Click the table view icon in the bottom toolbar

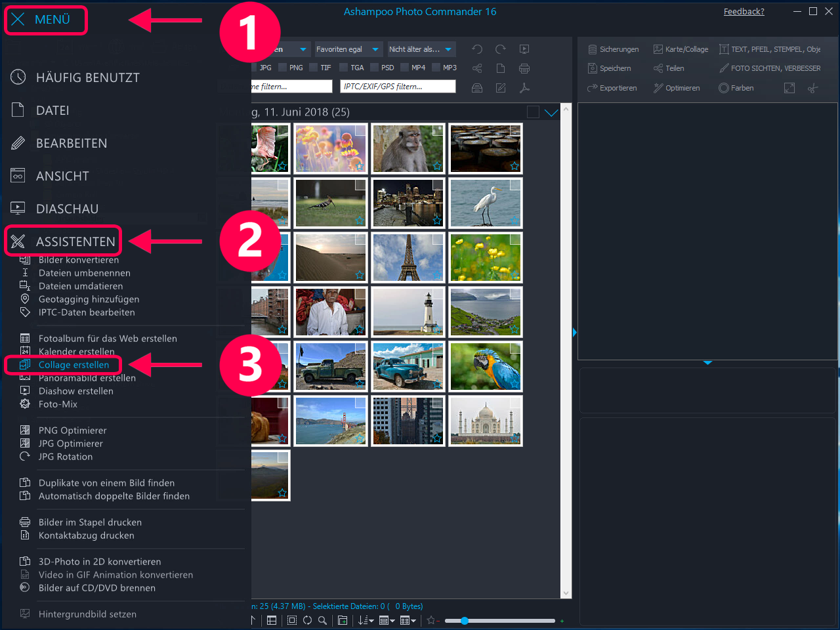[272, 620]
